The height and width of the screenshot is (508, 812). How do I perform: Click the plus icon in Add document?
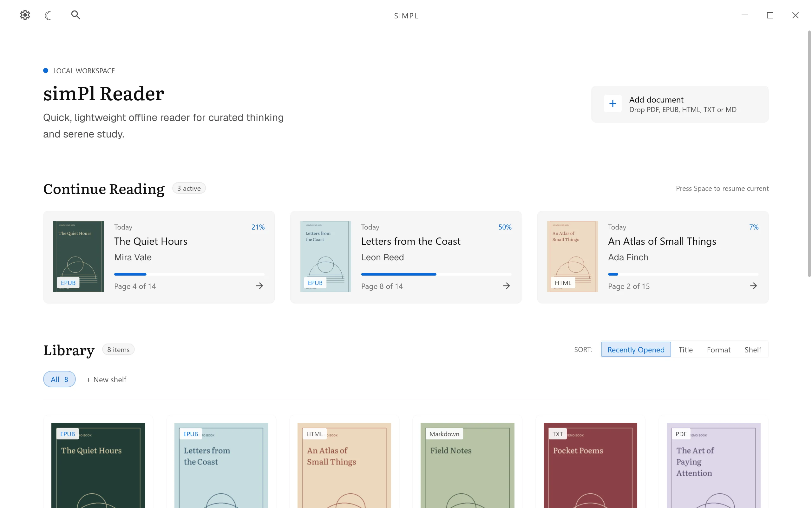(612, 104)
